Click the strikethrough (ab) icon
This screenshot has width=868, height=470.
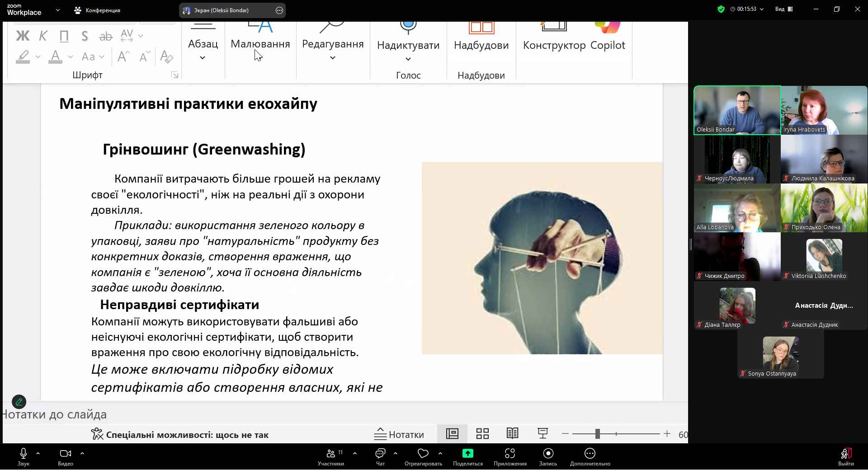click(105, 36)
